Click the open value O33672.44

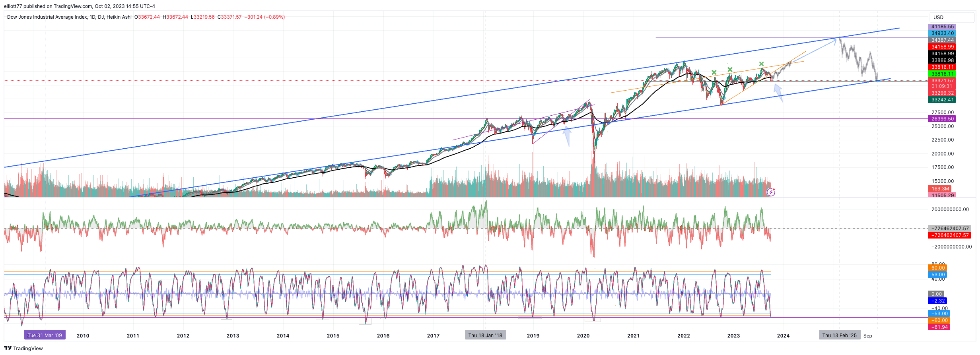pyautogui.click(x=147, y=17)
